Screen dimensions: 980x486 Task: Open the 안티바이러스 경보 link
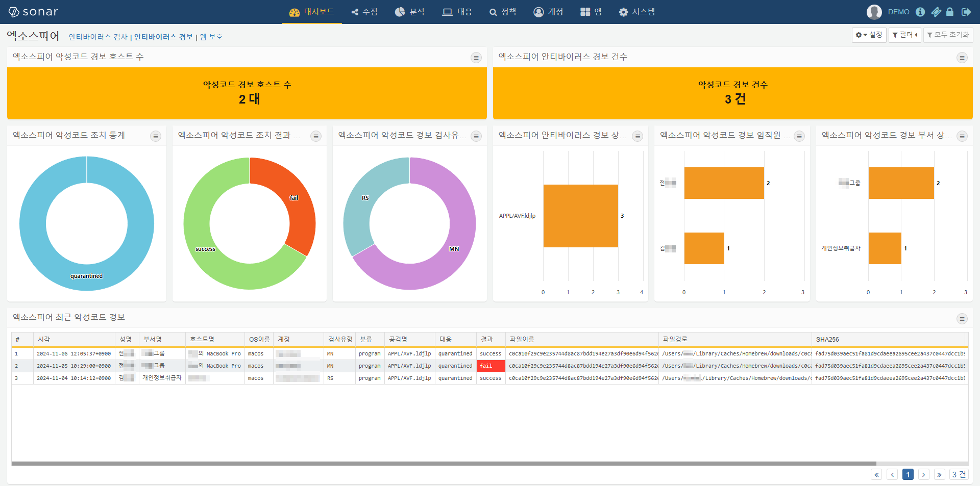click(x=163, y=37)
